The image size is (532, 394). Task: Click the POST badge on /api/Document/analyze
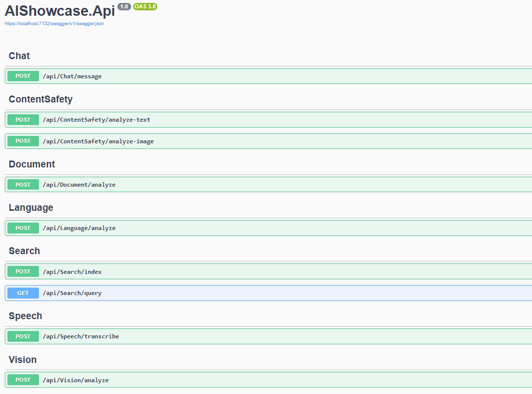tap(23, 184)
